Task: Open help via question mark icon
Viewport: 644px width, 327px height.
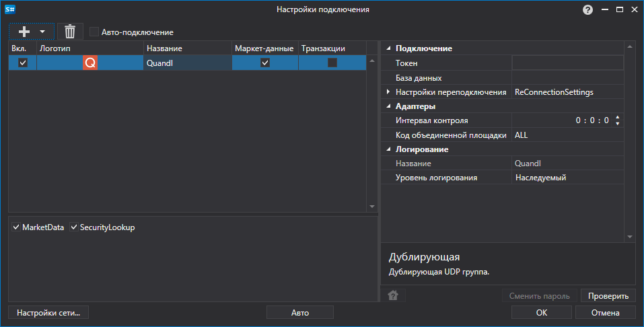Action: (587, 10)
